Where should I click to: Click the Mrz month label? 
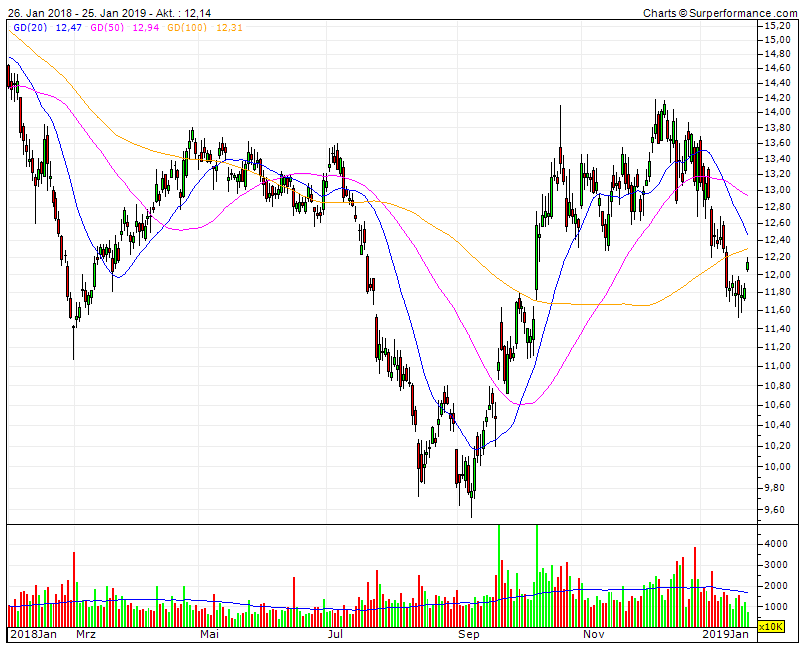tap(85, 634)
